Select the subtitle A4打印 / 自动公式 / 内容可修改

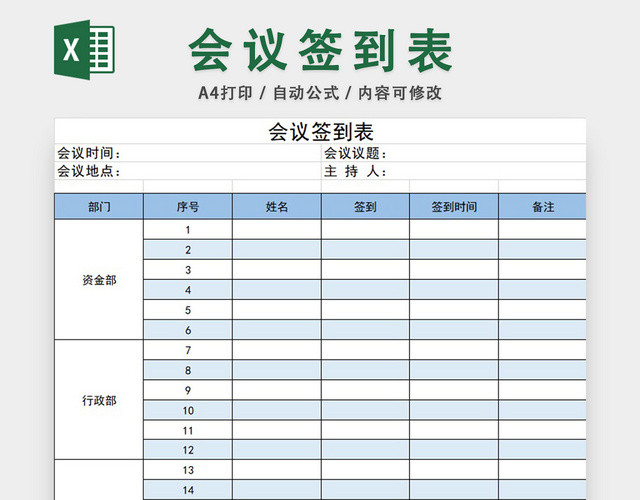pos(320,93)
